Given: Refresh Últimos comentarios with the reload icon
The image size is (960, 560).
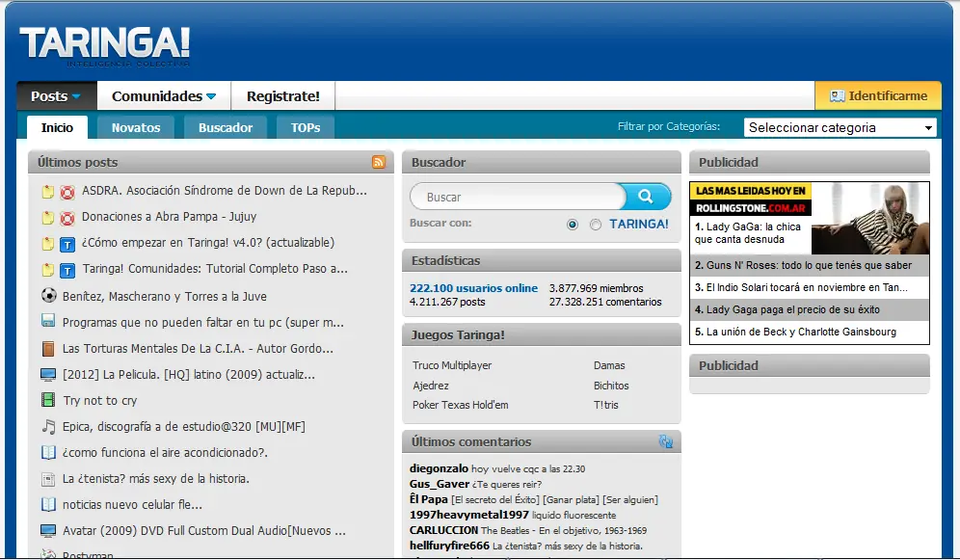Looking at the screenshot, I should (x=665, y=441).
